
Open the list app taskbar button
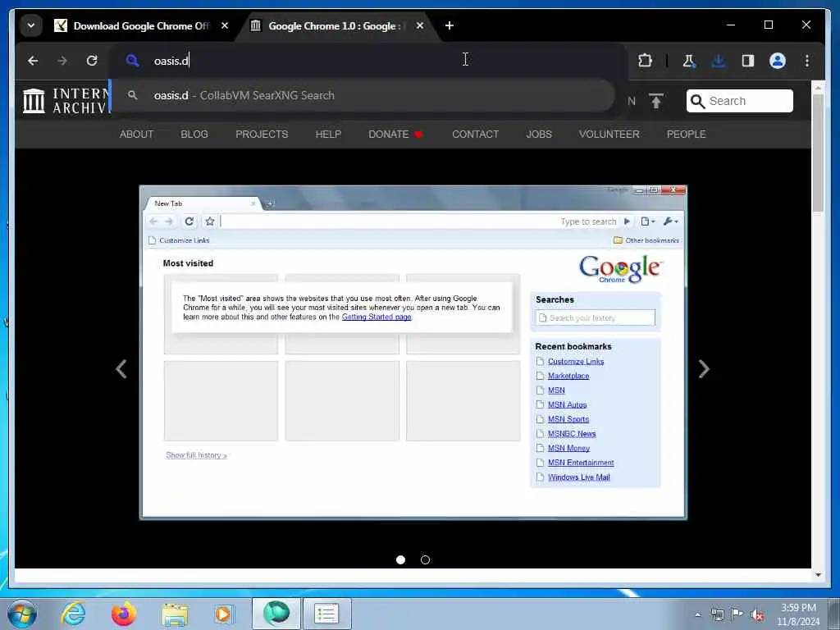[x=326, y=614]
